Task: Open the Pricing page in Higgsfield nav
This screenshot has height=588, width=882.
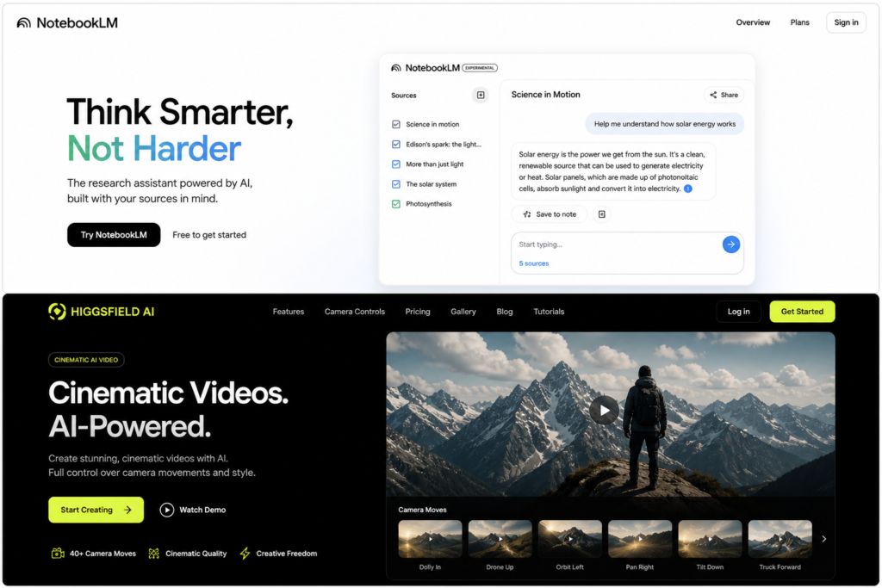Action: (x=418, y=312)
